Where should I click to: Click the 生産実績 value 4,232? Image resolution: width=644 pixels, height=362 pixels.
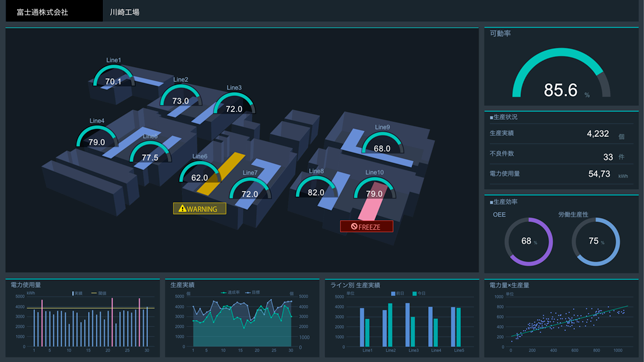[598, 134]
